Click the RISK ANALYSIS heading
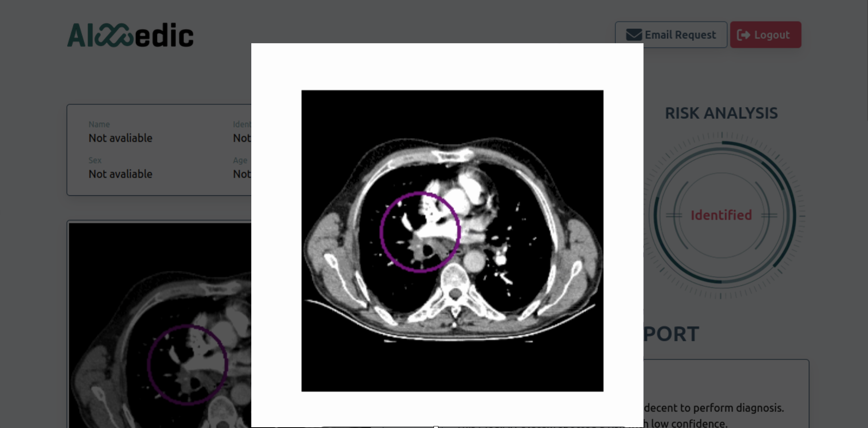 click(x=721, y=113)
